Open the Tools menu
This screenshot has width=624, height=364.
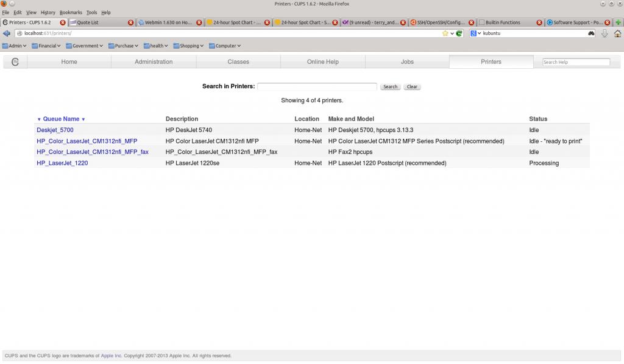[91, 13]
